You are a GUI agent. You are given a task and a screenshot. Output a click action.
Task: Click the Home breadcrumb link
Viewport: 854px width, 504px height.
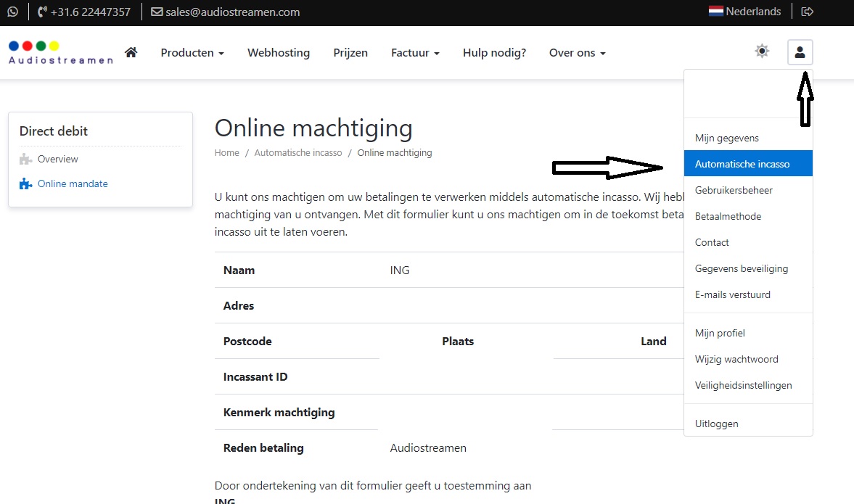(x=226, y=153)
